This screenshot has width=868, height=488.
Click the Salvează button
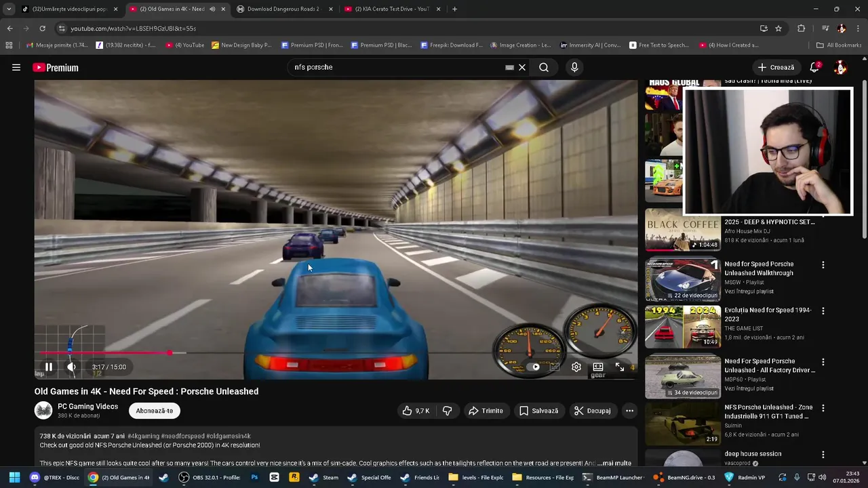pyautogui.click(x=539, y=411)
